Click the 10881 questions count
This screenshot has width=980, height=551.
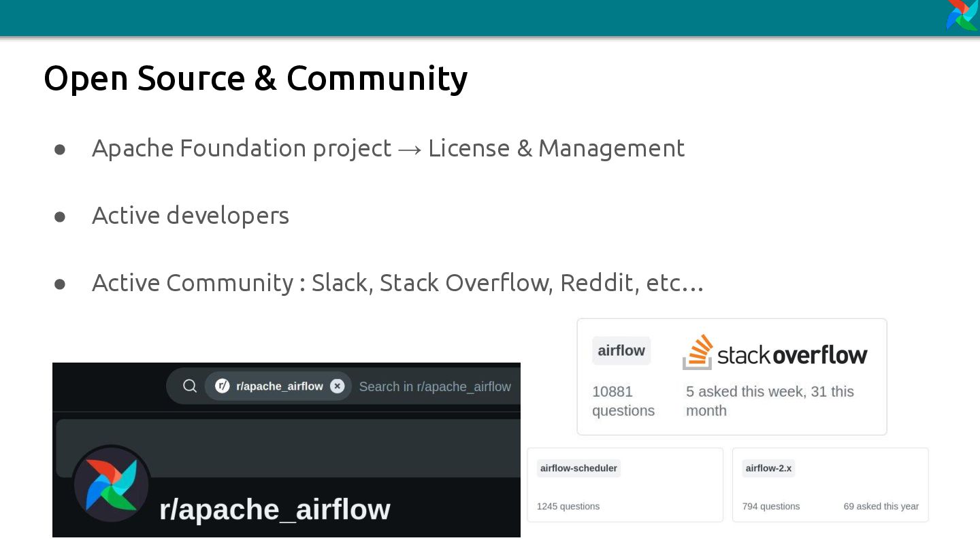click(623, 401)
